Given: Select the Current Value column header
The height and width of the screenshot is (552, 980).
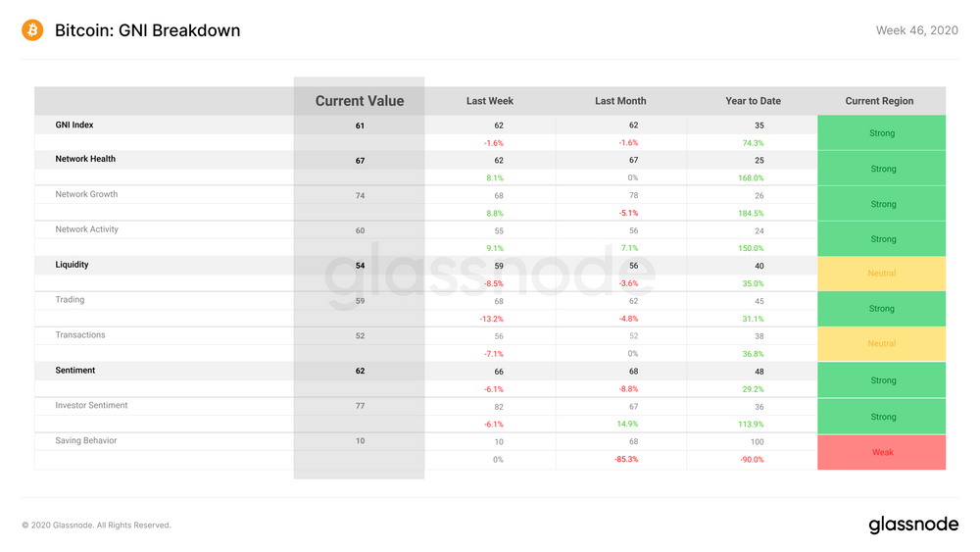Looking at the screenshot, I should [x=360, y=101].
